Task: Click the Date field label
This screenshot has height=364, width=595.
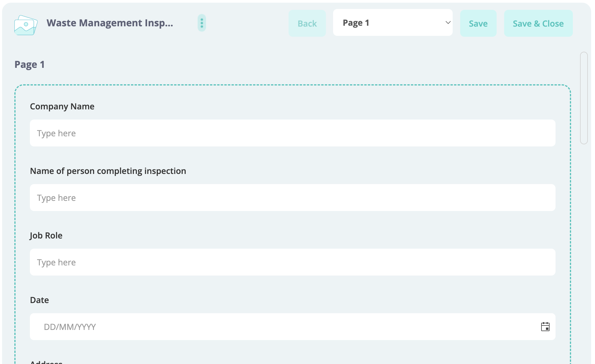Action: pyautogui.click(x=39, y=300)
